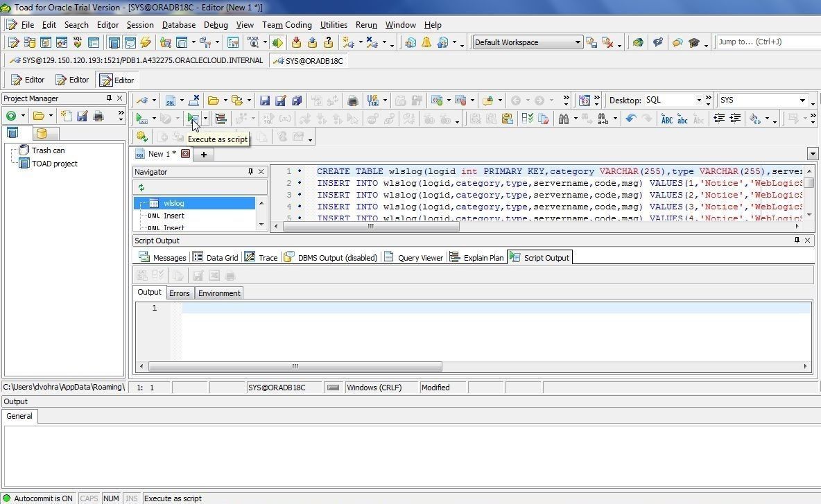Click the Rollback icon with blue up arrow
Screen dimensions: 821x504
(x=313, y=42)
